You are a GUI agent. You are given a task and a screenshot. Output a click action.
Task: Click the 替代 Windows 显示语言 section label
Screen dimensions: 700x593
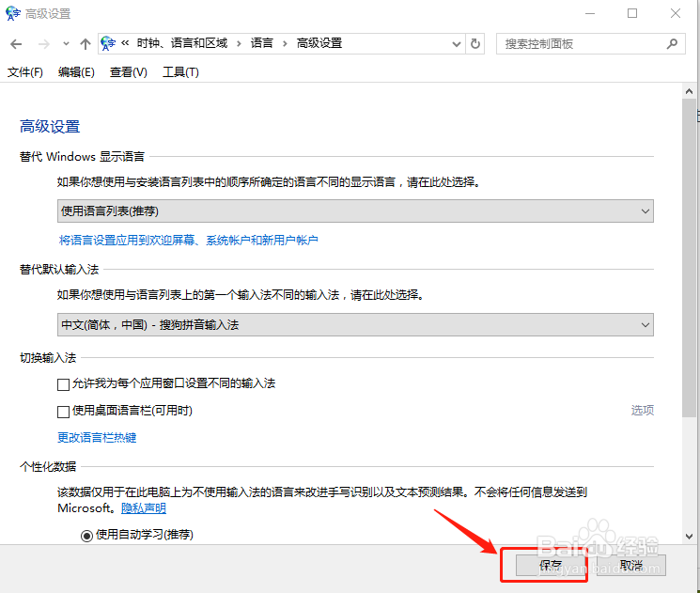click(82, 157)
